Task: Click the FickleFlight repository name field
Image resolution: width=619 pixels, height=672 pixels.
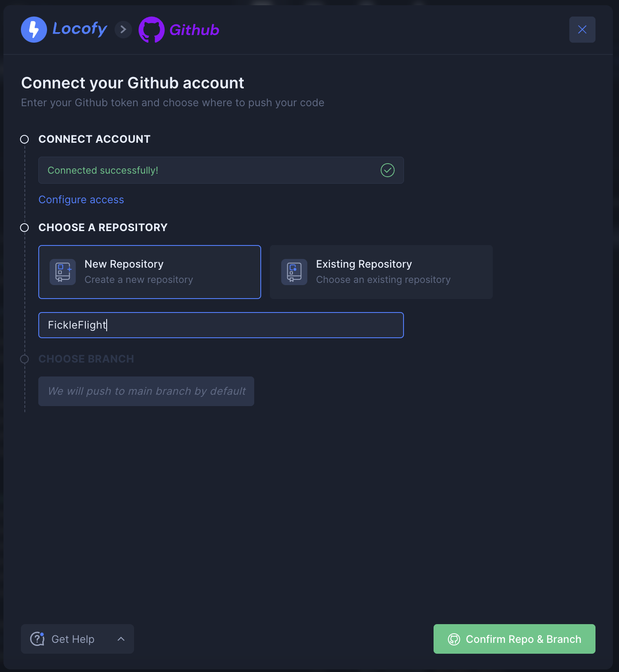Action: click(x=221, y=325)
